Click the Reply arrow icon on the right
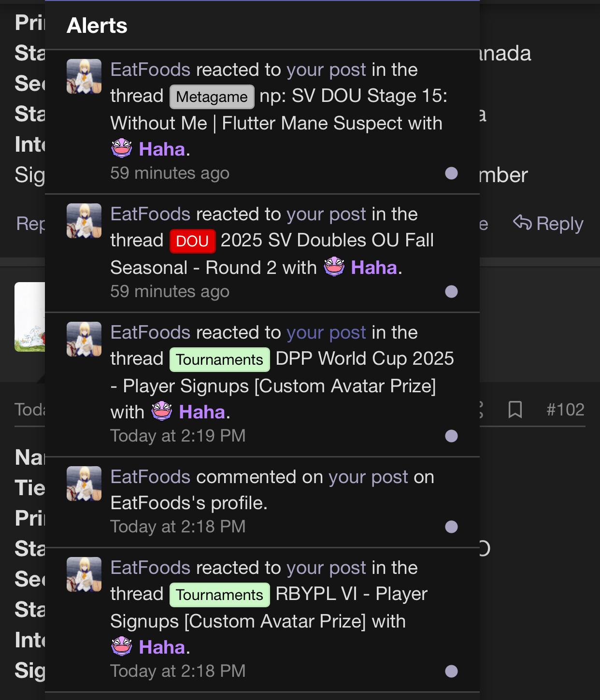Screen dimensions: 600x700 tap(523, 223)
